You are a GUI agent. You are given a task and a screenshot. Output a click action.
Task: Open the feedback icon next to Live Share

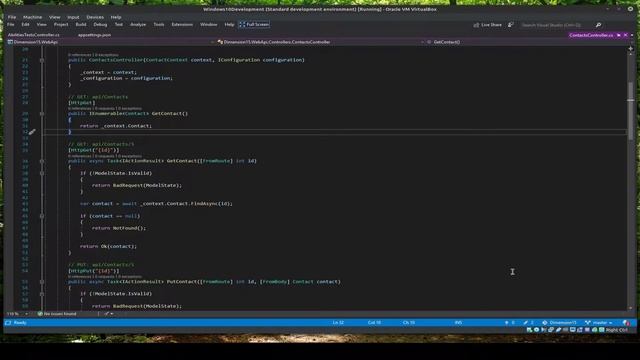[x=511, y=25]
